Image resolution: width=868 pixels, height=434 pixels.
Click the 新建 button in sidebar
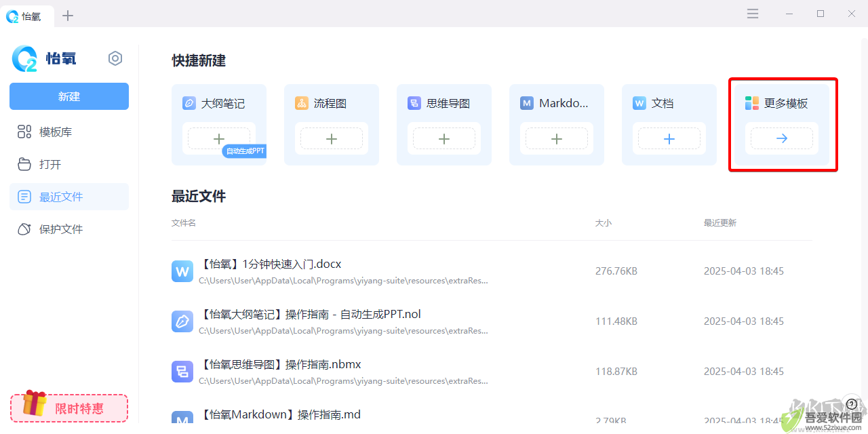(x=69, y=96)
